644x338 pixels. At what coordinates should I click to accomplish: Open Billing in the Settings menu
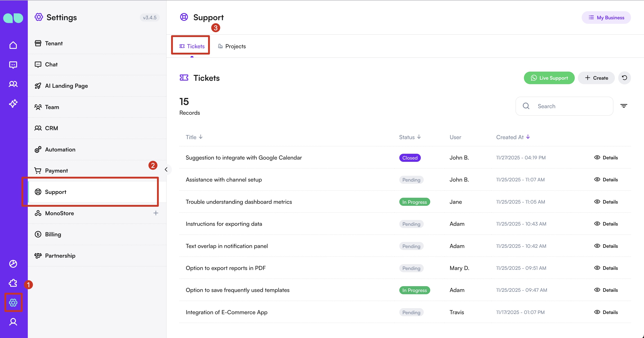53,234
